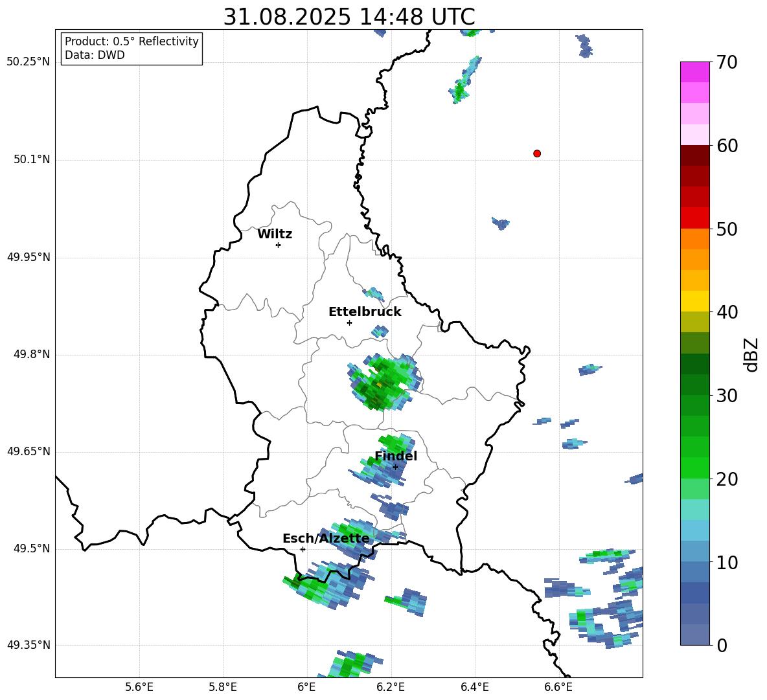Click the Findel location label
767x700 pixels.
pyautogui.click(x=396, y=456)
